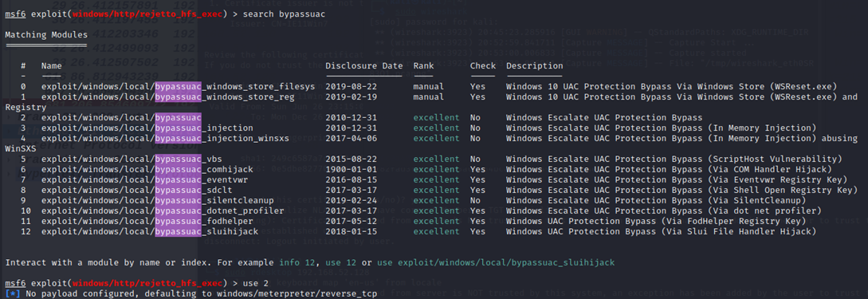This screenshot has width=868, height=299.
Task: Click the 'Name' column header
Action: pyautogui.click(x=52, y=66)
